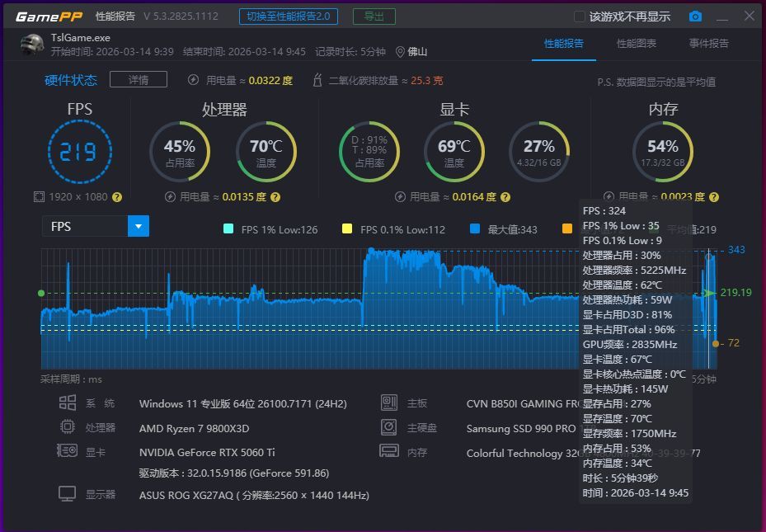
Task: Click the 219.19 average value label
Action: coord(735,292)
